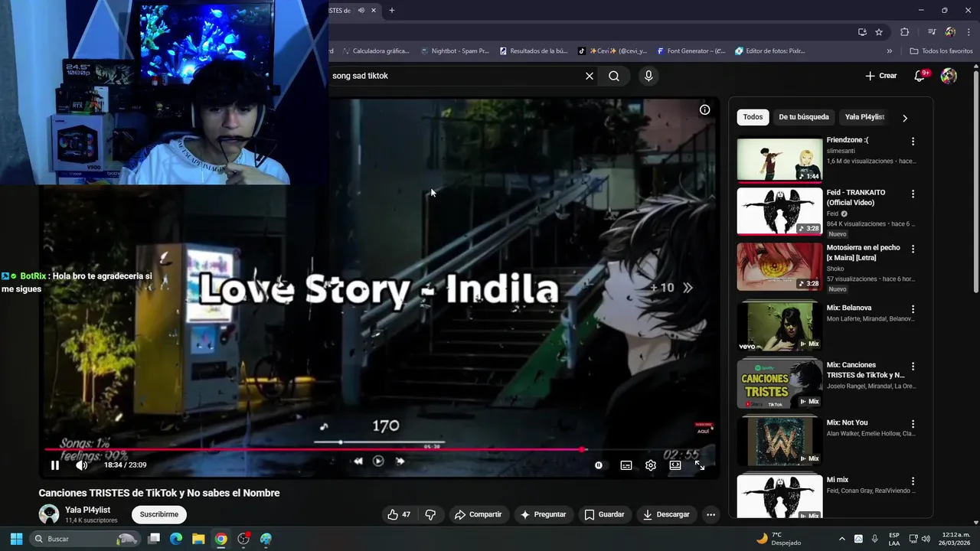This screenshot has width=980, height=551.
Task: Switch to theater mode view
Action: coord(675,465)
